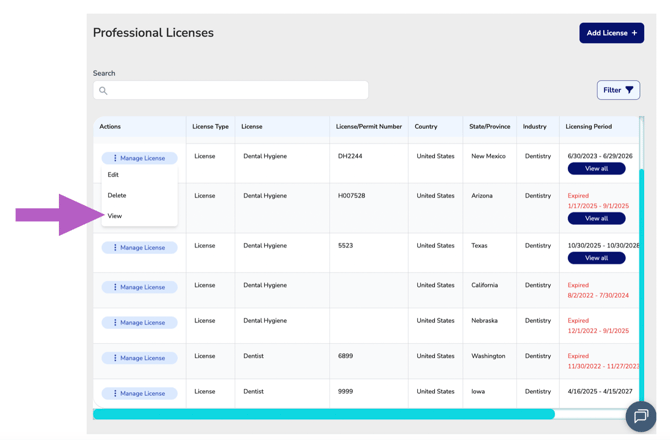Click View all for Texas license

pos(596,258)
